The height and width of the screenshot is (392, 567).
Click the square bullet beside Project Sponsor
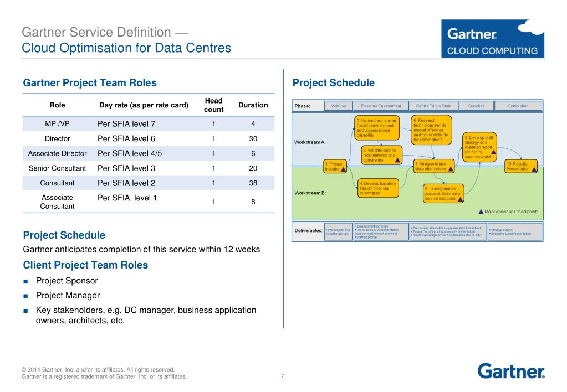point(25,281)
